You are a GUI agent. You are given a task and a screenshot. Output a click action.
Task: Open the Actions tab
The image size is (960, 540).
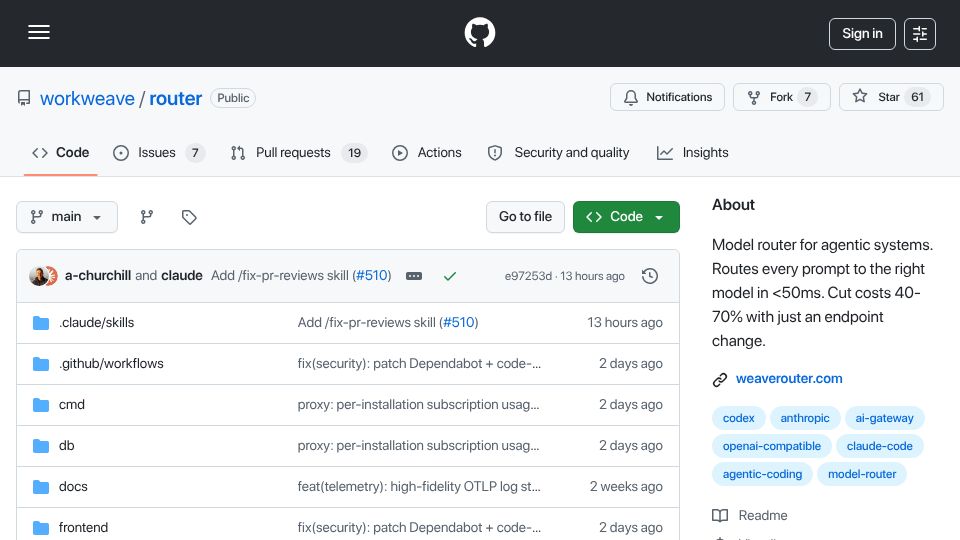coord(427,152)
